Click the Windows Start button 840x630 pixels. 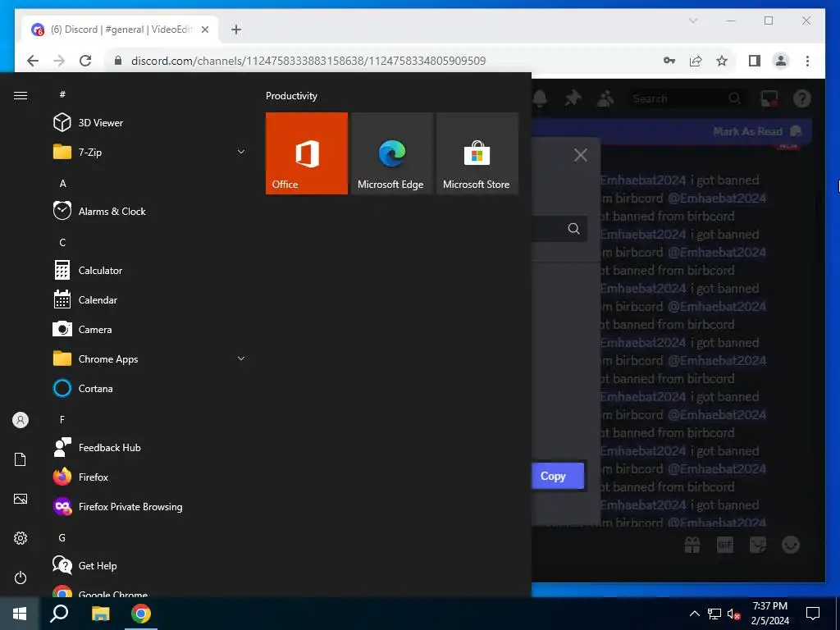[20, 614]
